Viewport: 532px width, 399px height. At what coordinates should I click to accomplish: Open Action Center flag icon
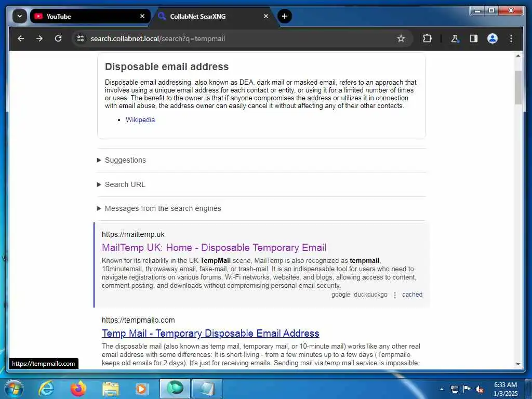click(467, 389)
